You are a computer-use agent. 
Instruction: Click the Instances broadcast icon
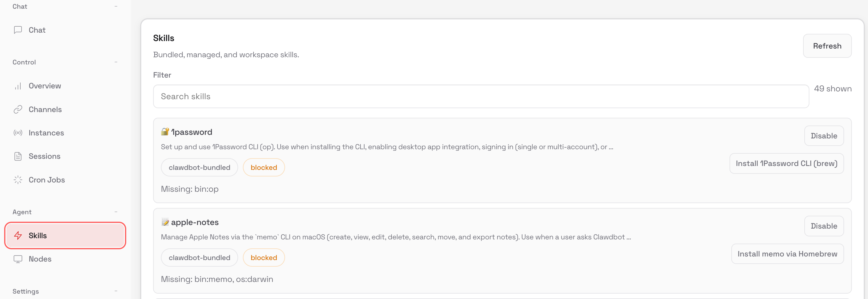click(x=18, y=133)
